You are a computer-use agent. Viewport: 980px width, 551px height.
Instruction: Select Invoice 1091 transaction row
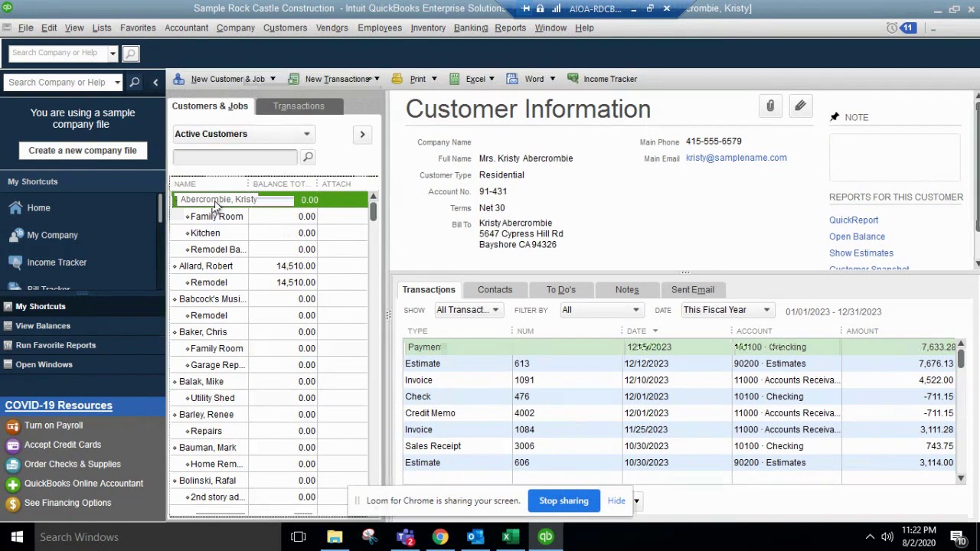point(681,380)
